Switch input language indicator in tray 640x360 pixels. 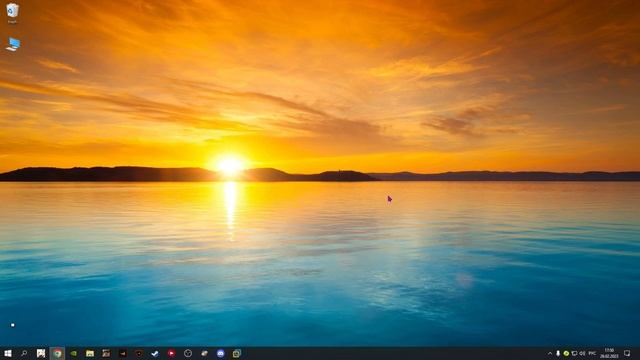(x=593, y=353)
